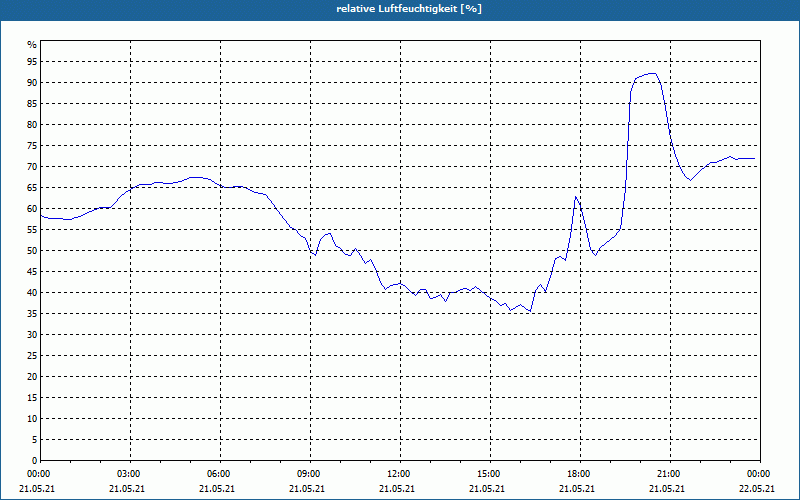Click the 18:00 time axis label
The width and height of the screenshot is (800, 500).
(581, 474)
